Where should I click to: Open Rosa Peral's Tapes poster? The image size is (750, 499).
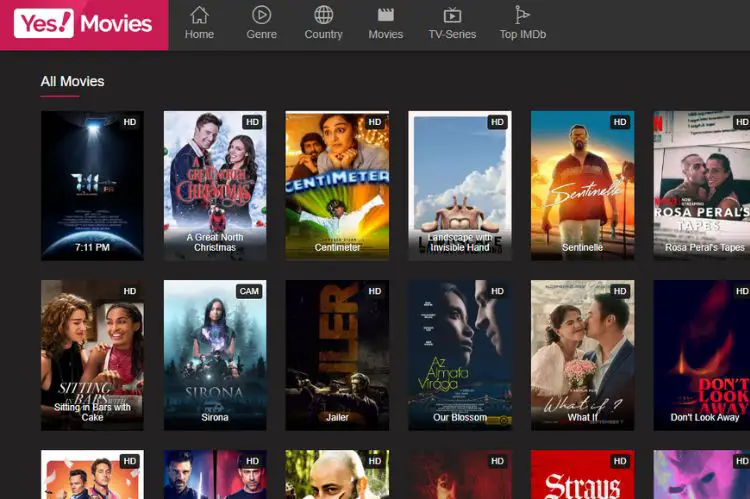point(702,186)
